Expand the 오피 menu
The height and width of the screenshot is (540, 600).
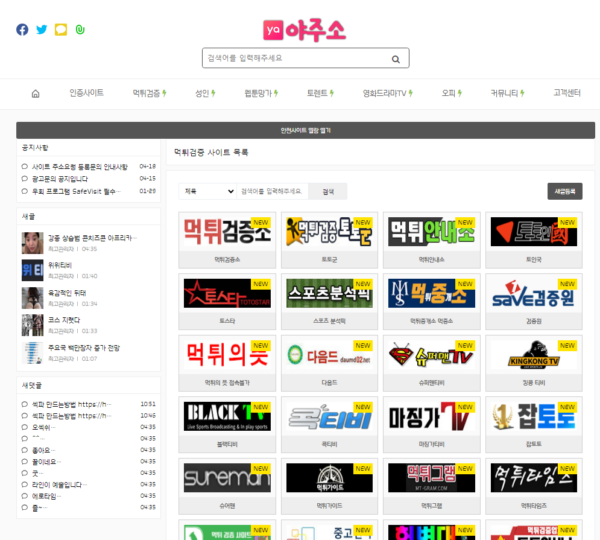pyautogui.click(x=452, y=93)
